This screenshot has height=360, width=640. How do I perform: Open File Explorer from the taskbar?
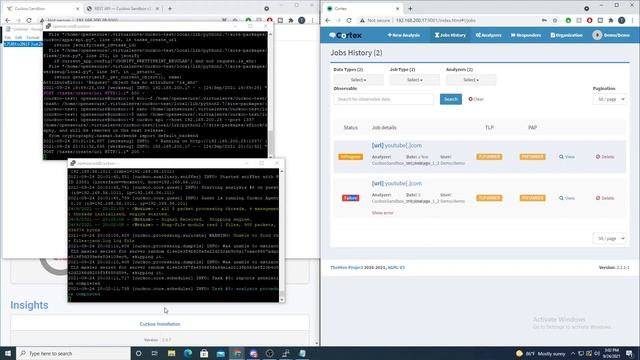click(x=171, y=353)
